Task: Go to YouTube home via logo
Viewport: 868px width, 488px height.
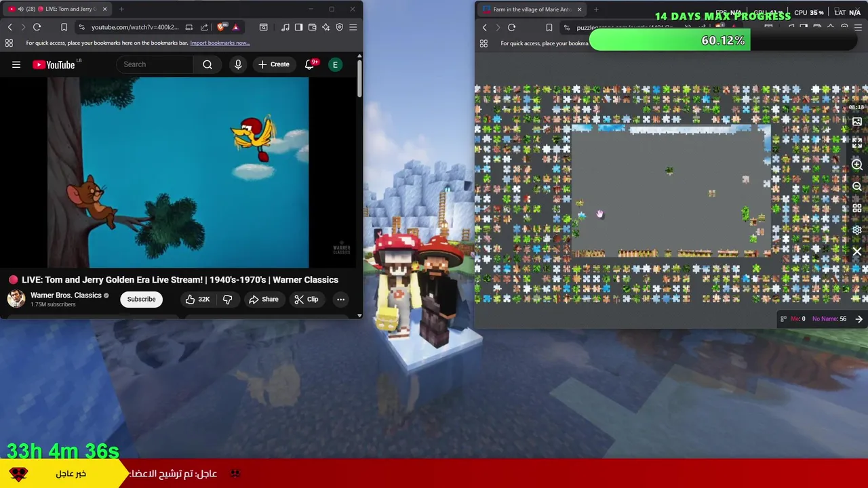Action: (x=54, y=64)
